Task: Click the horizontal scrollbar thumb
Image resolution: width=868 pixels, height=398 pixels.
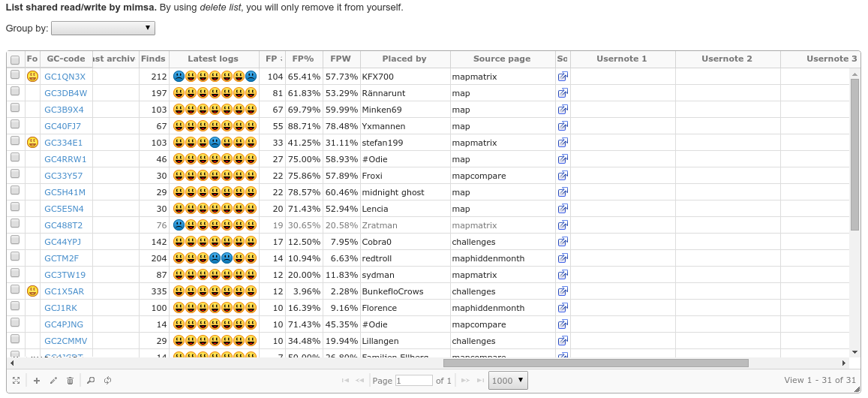Action: (x=596, y=363)
